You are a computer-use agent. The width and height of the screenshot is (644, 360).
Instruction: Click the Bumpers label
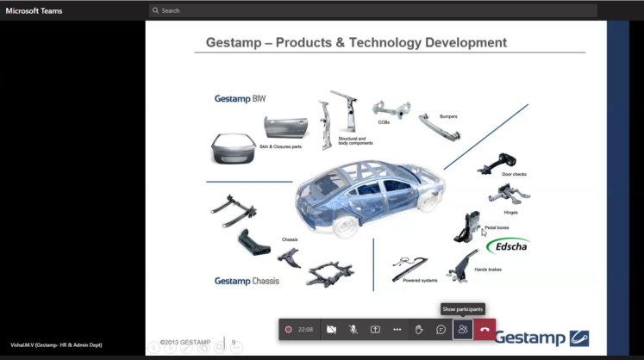448,116
